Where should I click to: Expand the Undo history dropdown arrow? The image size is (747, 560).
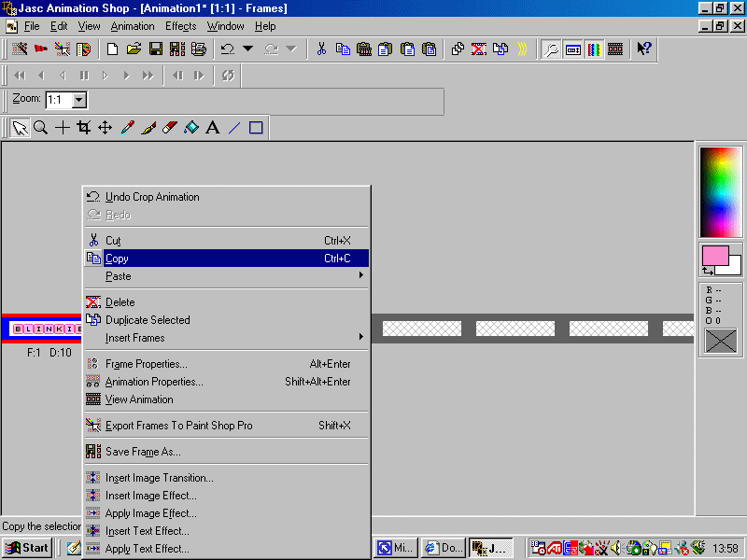click(247, 49)
